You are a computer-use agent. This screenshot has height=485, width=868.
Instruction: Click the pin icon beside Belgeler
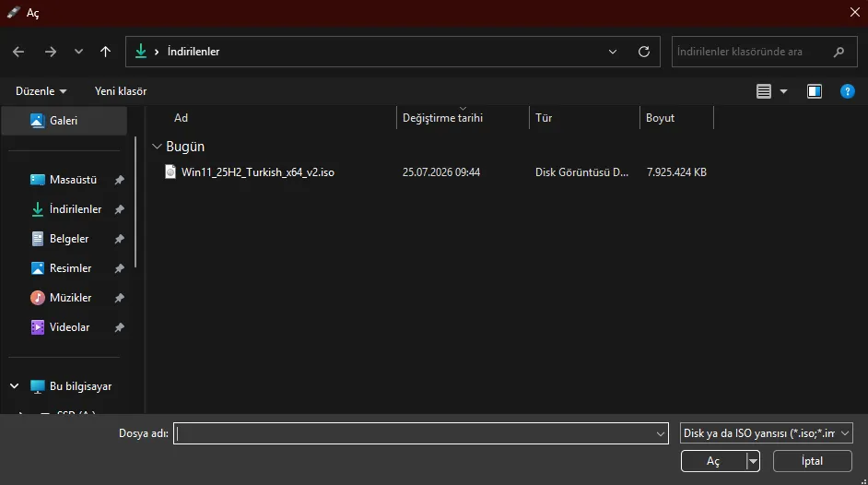tap(119, 239)
